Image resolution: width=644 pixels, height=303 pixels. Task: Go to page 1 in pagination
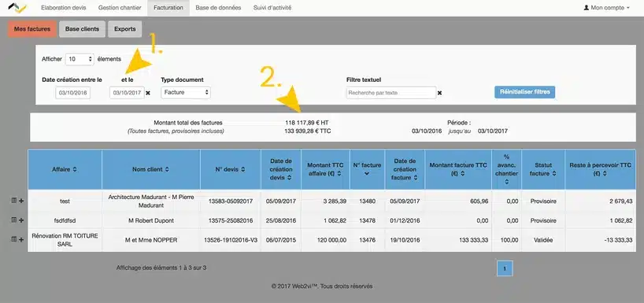[x=505, y=268]
